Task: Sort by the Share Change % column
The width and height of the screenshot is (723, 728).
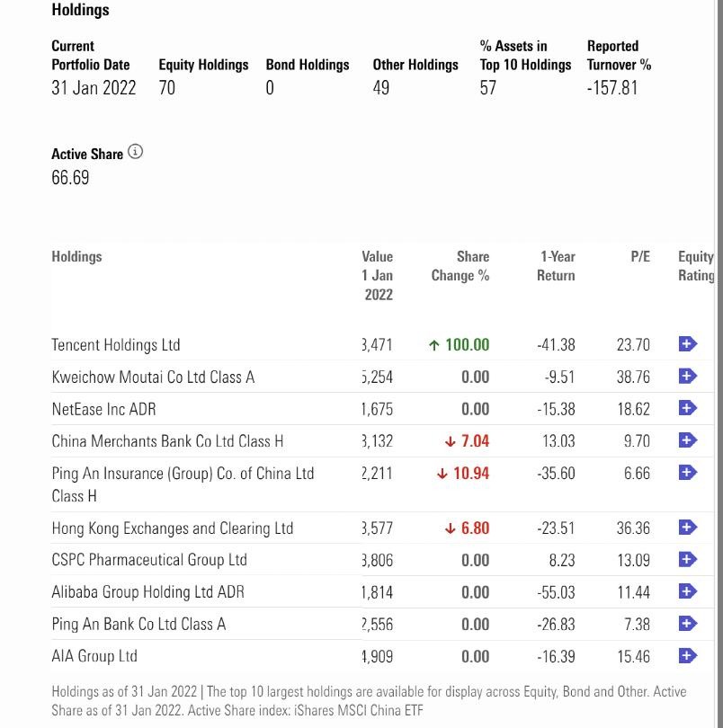Action: point(460,266)
